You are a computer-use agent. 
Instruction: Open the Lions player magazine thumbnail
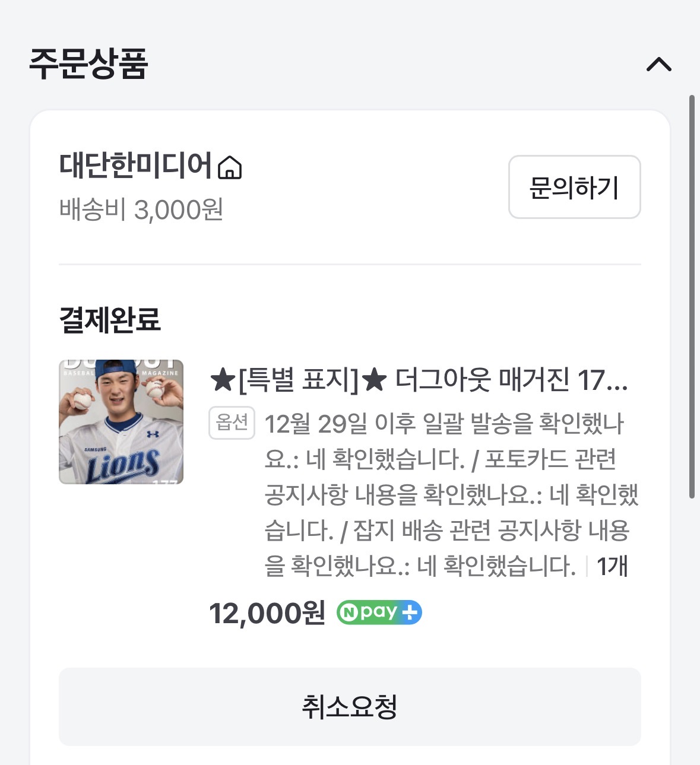pos(121,421)
